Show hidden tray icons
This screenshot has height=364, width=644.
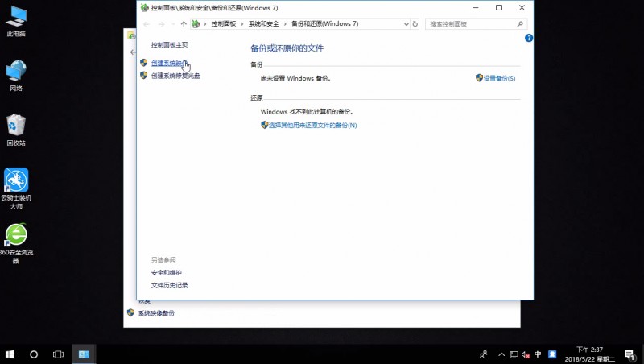[502, 354]
